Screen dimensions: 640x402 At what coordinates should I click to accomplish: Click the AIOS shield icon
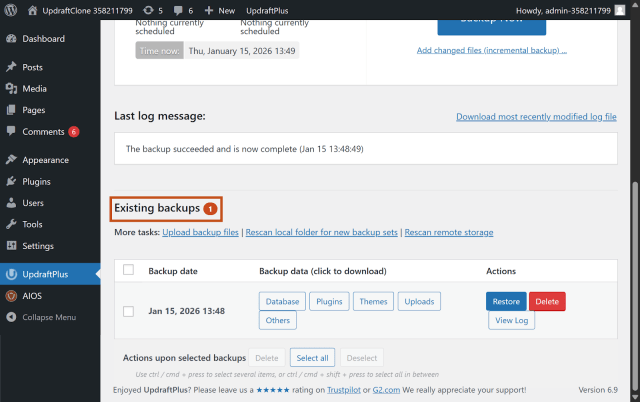[x=11, y=295]
